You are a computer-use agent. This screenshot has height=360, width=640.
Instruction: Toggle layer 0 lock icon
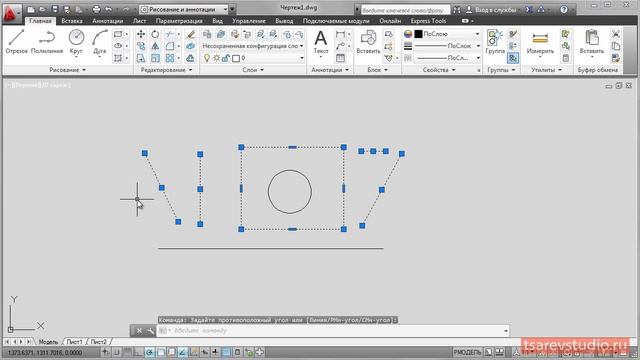[x=226, y=58]
